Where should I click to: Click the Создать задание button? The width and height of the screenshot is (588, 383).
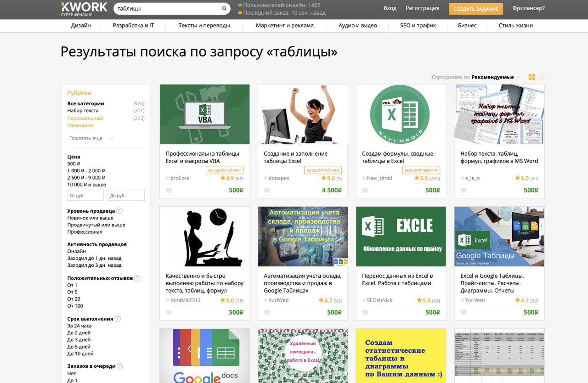coord(476,9)
